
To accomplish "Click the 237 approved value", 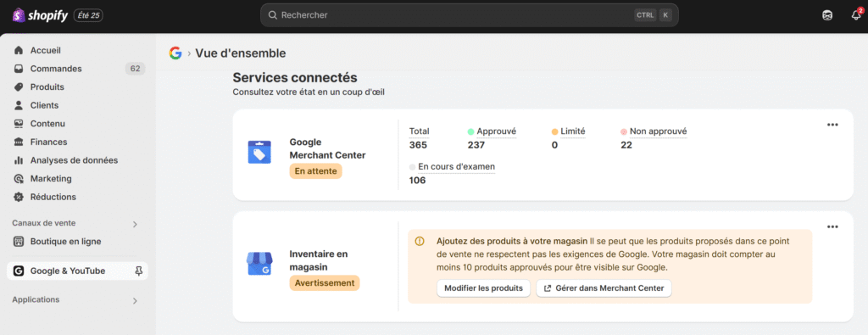I will 476,145.
